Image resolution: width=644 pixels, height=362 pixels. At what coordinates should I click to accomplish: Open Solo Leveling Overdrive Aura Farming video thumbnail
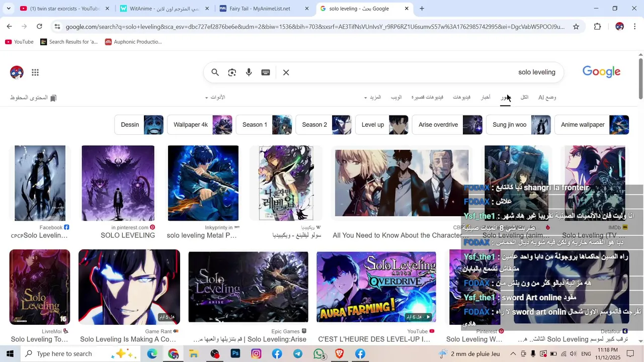(x=376, y=287)
